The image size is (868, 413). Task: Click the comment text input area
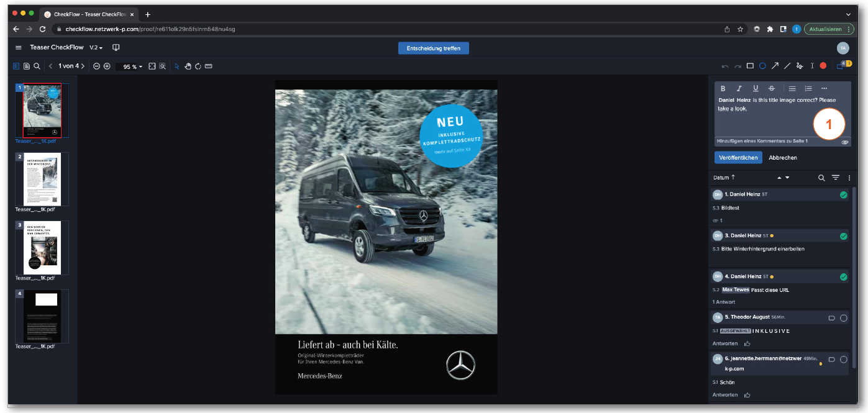pyautogui.click(x=782, y=116)
